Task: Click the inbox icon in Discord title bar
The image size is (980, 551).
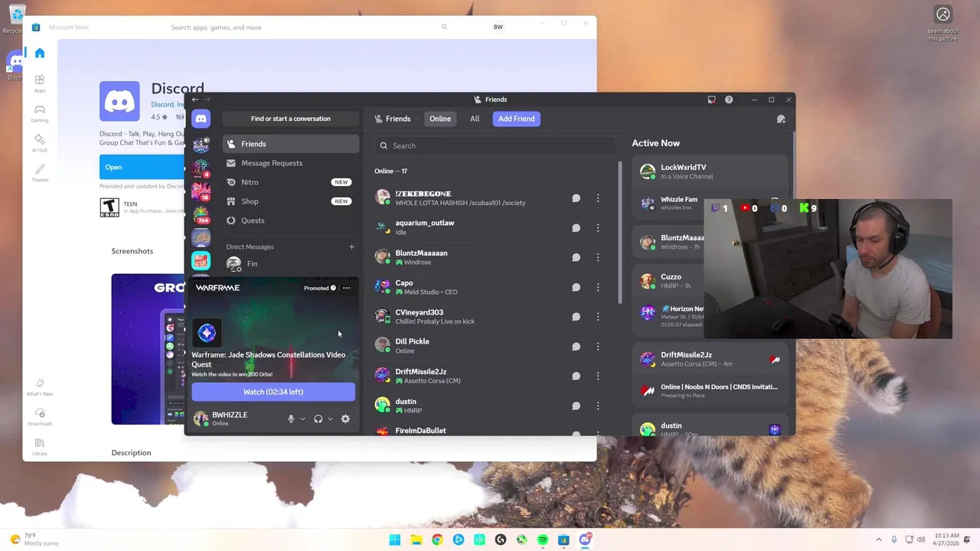Action: pyautogui.click(x=711, y=99)
